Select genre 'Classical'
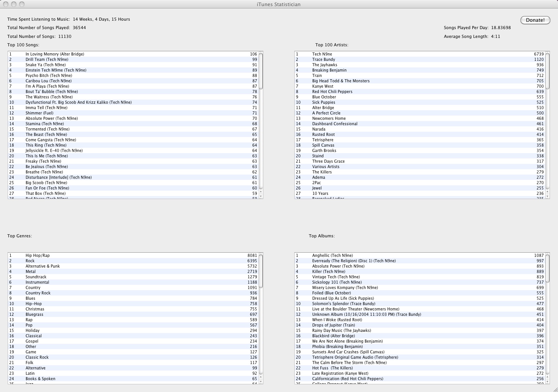Image resolution: width=558 pixels, height=392 pixels. click(133, 336)
